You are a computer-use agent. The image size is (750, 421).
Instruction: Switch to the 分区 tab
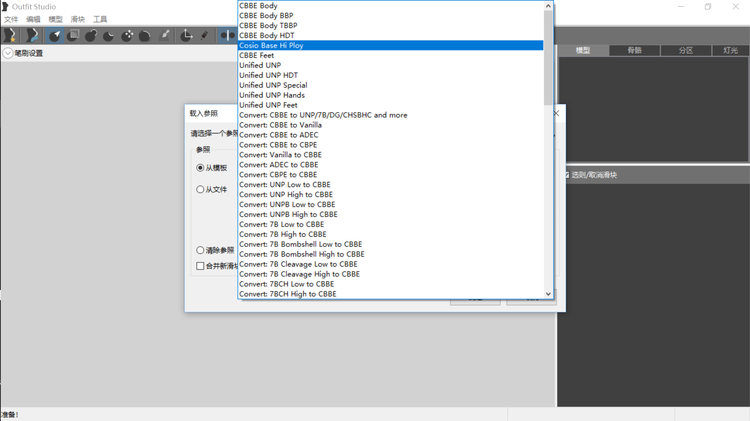click(x=686, y=50)
